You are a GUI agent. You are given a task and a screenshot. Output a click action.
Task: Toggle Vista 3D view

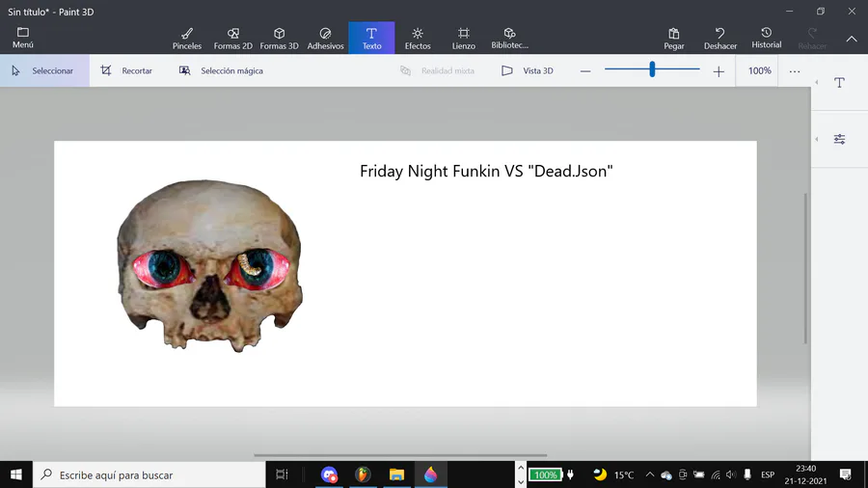527,70
